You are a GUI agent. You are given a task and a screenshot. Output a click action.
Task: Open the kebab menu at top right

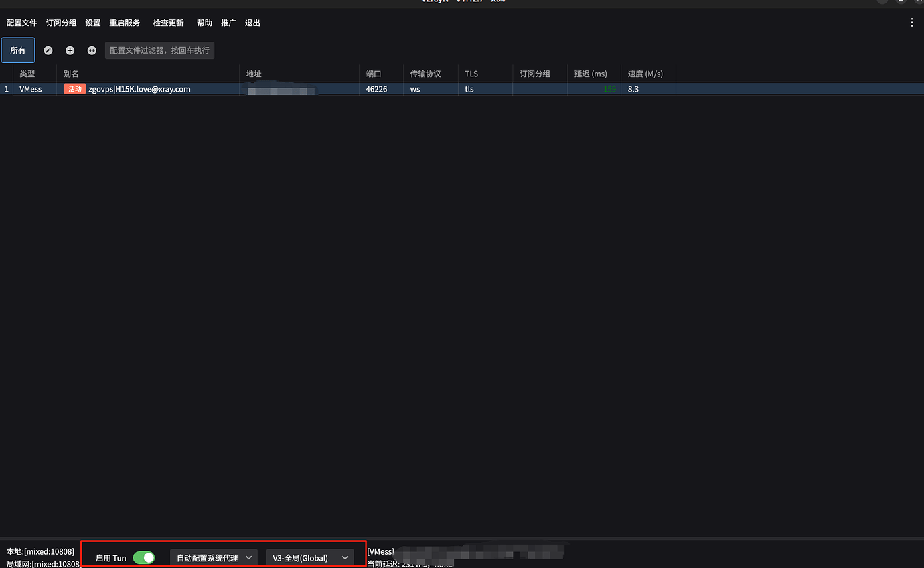[911, 22]
